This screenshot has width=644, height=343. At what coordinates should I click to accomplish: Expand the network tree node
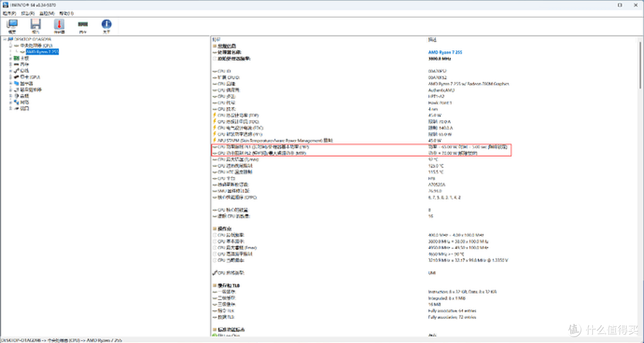click(11, 102)
